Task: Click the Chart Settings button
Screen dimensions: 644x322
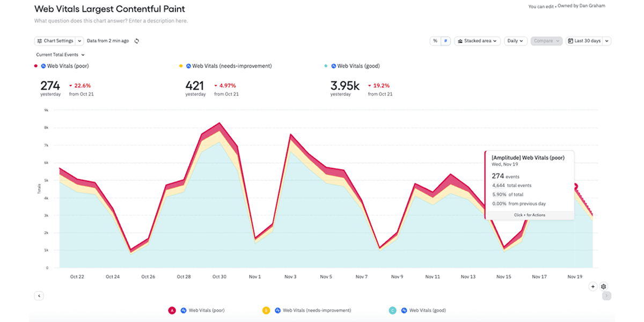Action: (x=55, y=41)
